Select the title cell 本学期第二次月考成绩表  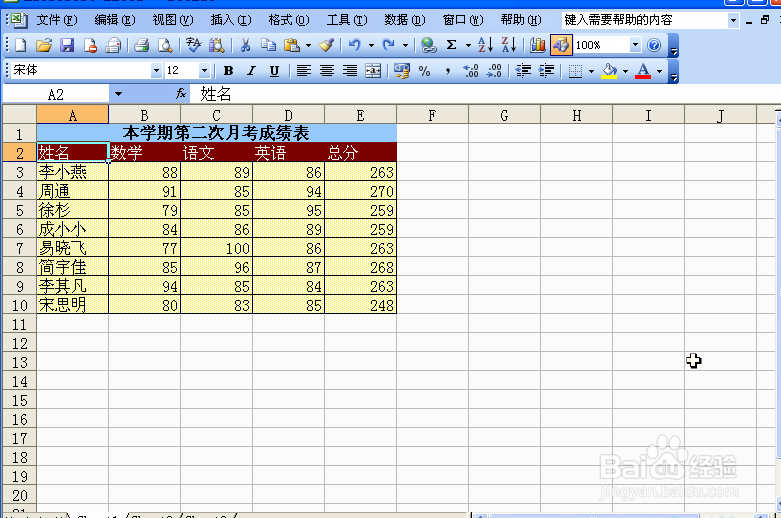[217, 133]
